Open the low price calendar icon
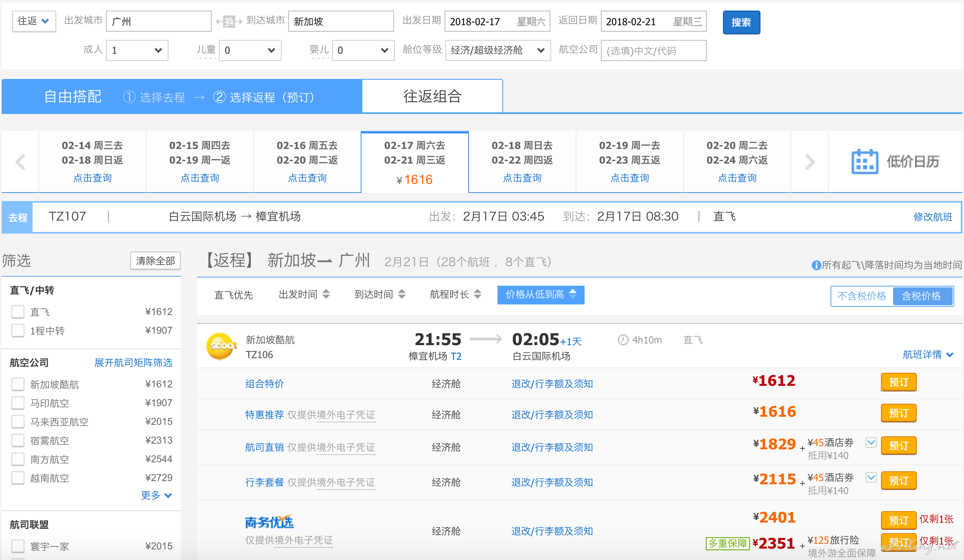This screenshot has height=560, width=964. coord(865,162)
